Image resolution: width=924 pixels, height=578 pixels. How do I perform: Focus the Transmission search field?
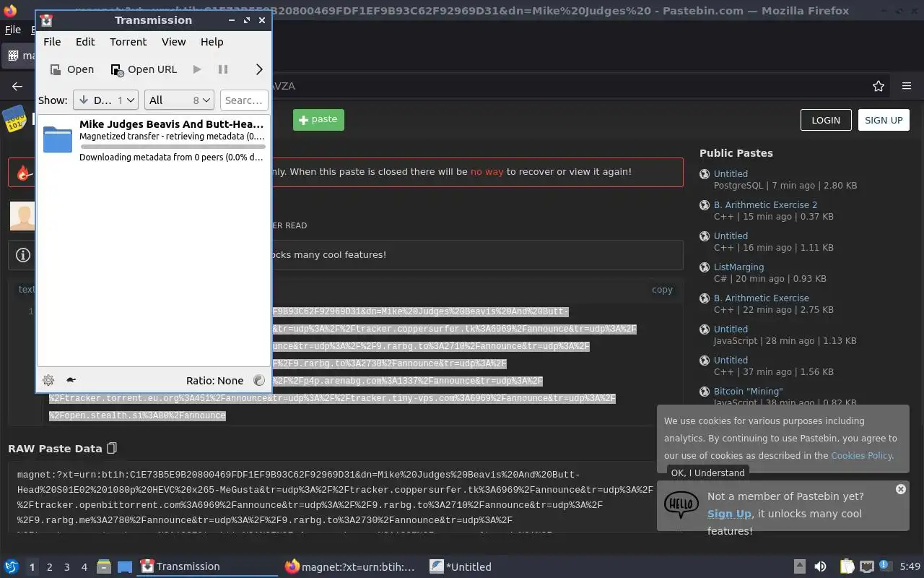(x=244, y=100)
